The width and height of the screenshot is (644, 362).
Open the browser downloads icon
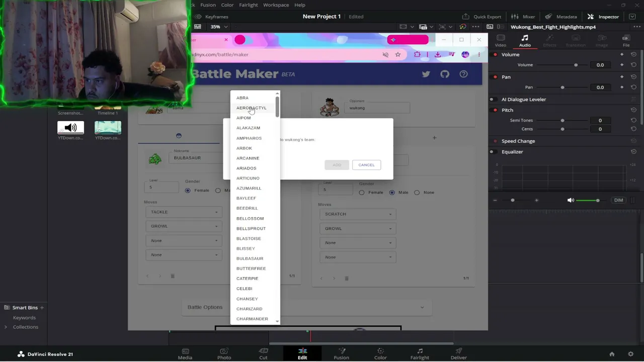pos(438,54)
